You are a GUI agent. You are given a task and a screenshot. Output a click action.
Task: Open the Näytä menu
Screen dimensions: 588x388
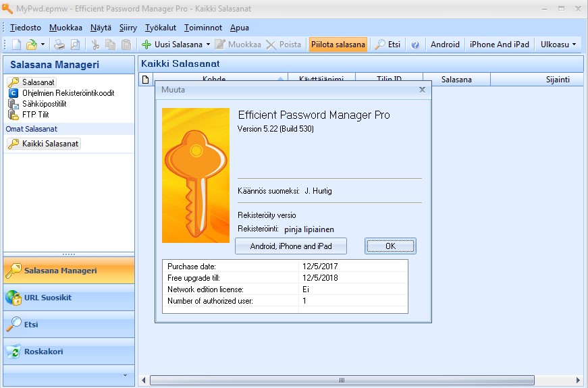pos(101,28)
